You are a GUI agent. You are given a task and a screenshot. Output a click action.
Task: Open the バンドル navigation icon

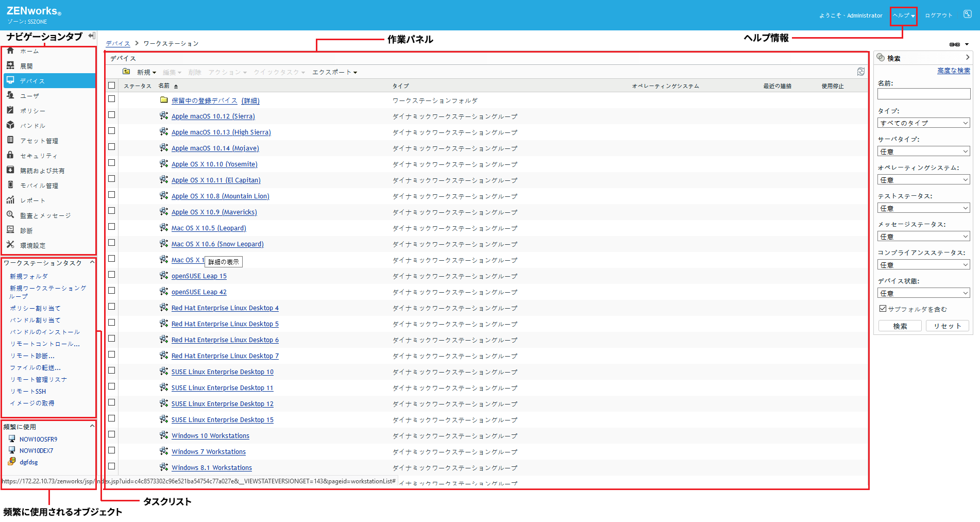10,125
